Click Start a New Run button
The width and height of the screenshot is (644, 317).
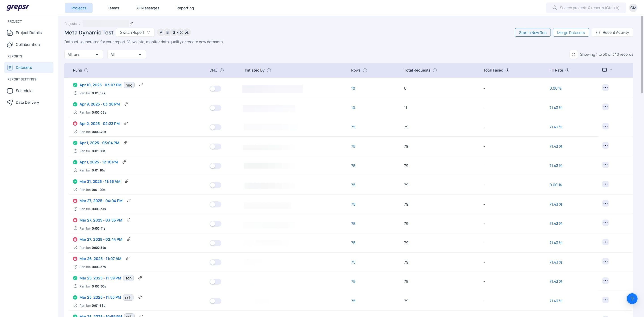532,32
